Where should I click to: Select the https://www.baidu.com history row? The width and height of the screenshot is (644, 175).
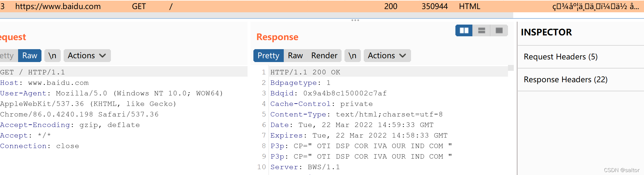pyautogui.click(x=322, y=6)
